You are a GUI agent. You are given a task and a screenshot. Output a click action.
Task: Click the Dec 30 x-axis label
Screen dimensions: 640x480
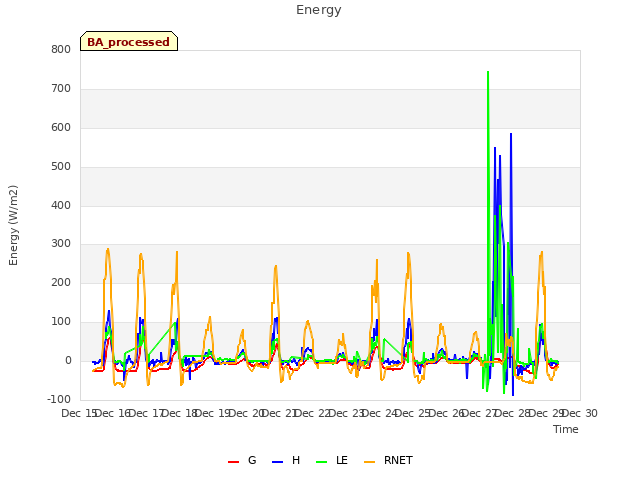(580, 413)
